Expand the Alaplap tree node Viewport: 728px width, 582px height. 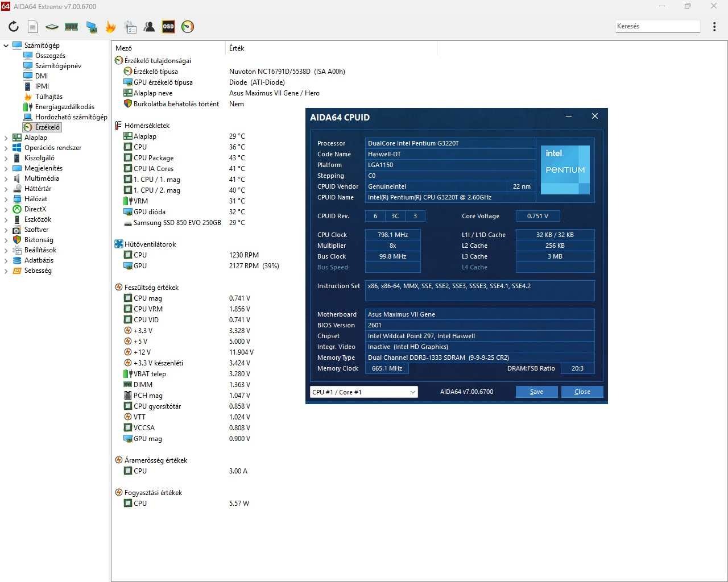coord(6,138)
